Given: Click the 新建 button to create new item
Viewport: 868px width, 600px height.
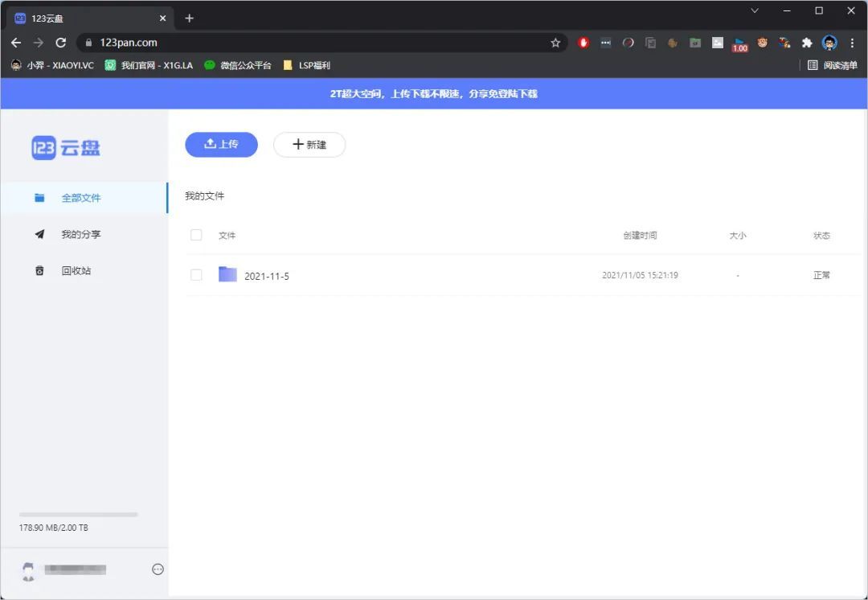Looking at the screenshot, I should pos(309,145).
